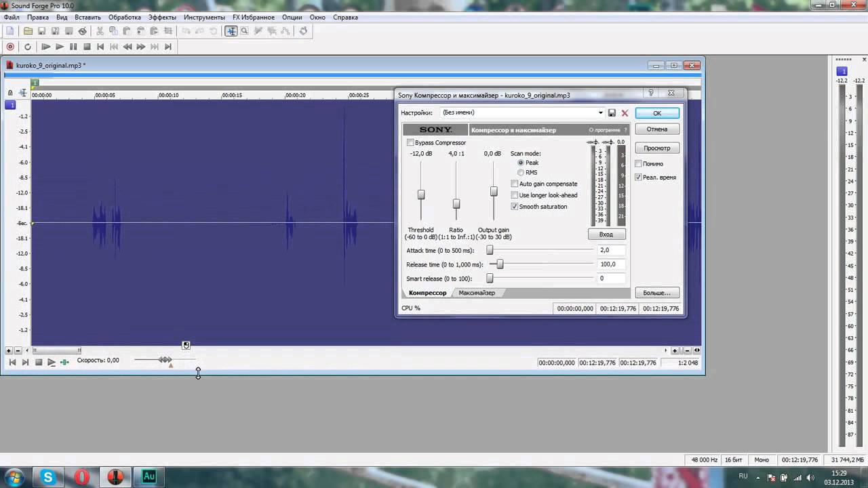The width and height of the screenshot is (868, 488).
Task: Save preset with disk icon in compressor dialog
Action: [x=612, y=113]
